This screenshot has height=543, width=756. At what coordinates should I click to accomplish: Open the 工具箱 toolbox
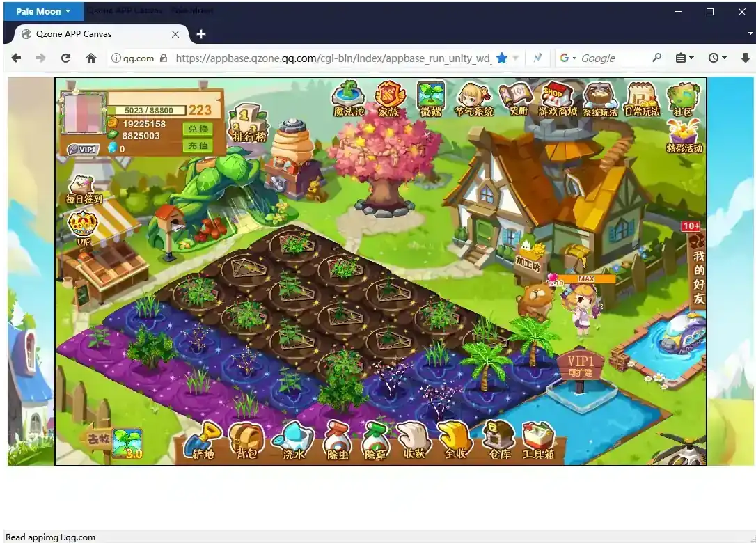(538, 440)
